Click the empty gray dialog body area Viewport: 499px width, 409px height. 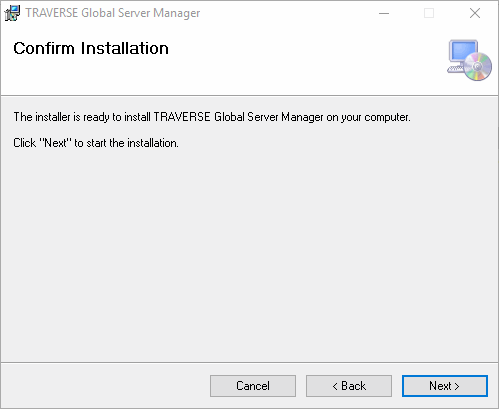249,253
